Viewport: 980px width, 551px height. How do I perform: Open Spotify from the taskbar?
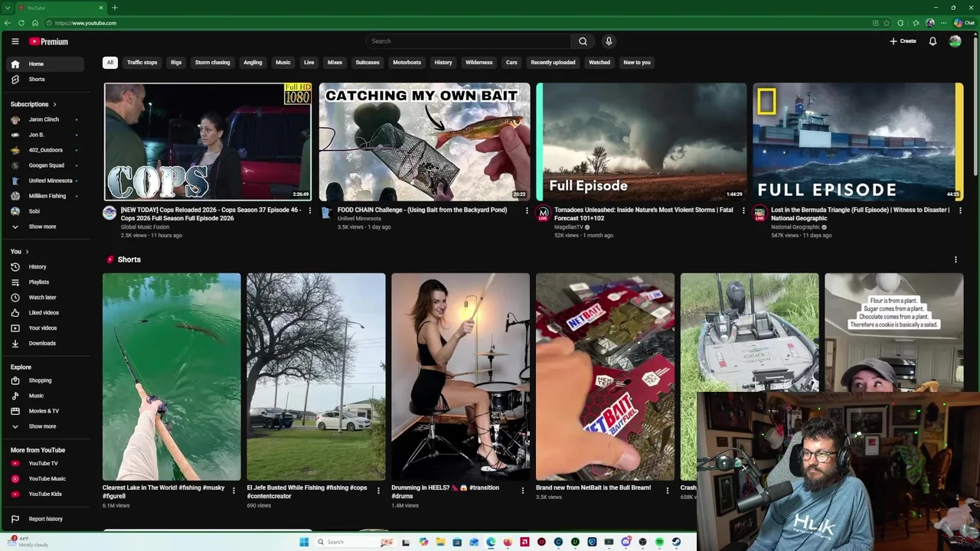click(659, 543)
